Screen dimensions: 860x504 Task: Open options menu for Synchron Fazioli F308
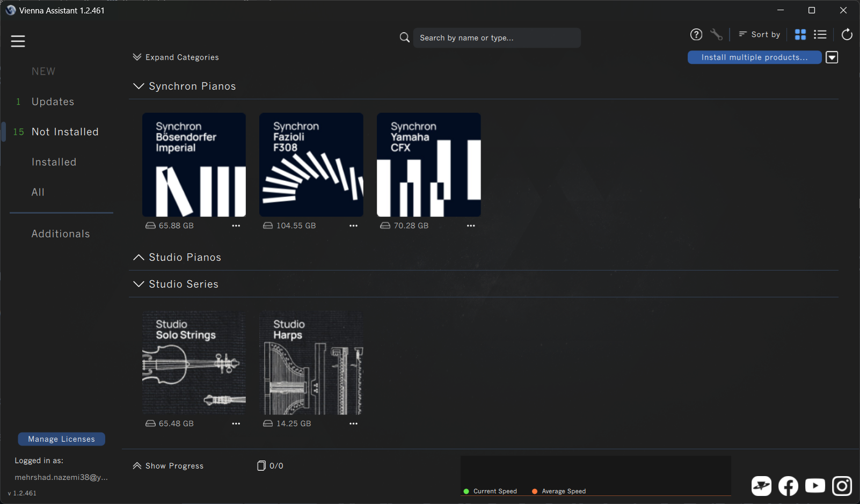tap(353, 225)
